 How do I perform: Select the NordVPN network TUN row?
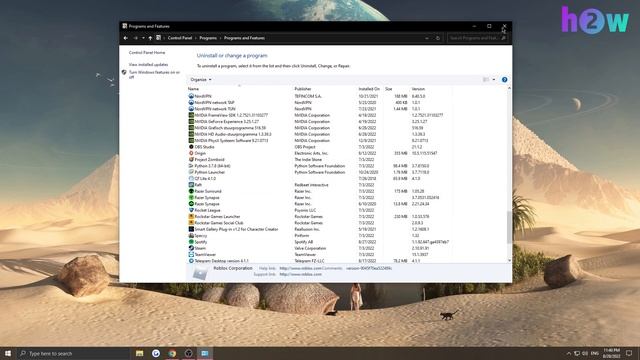319,109
